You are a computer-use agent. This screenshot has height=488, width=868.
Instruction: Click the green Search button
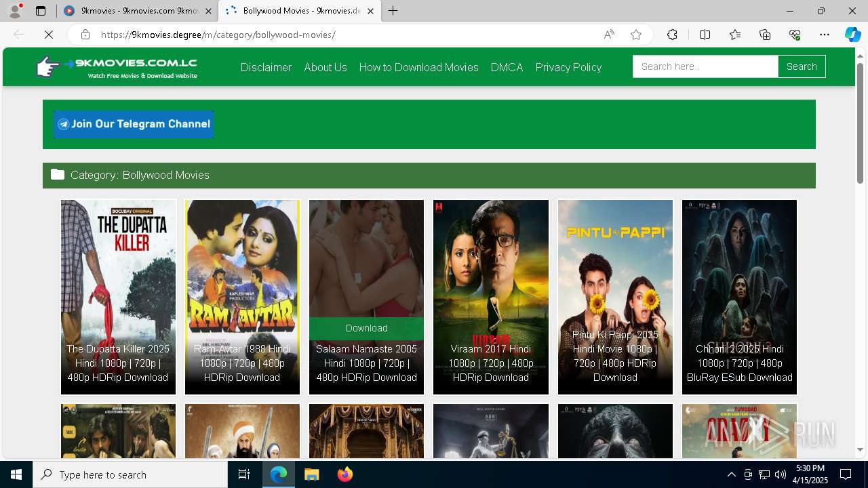(802, 66)
